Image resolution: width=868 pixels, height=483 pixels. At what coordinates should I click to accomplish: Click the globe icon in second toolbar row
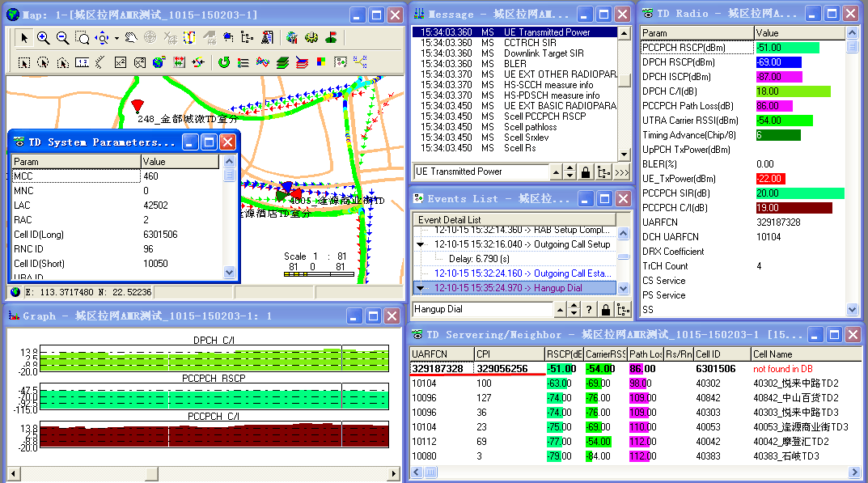point(159,62)
